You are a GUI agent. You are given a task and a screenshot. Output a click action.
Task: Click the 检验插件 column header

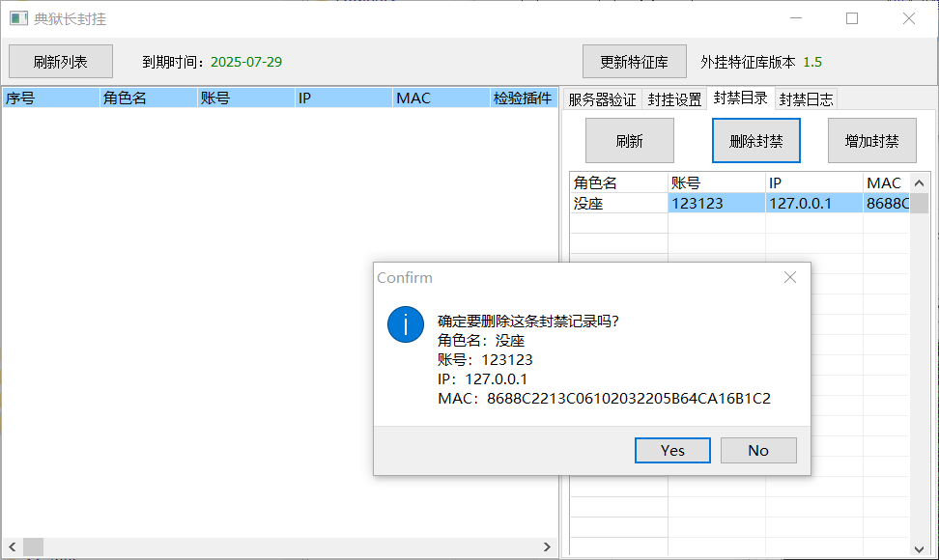[523, 98]
